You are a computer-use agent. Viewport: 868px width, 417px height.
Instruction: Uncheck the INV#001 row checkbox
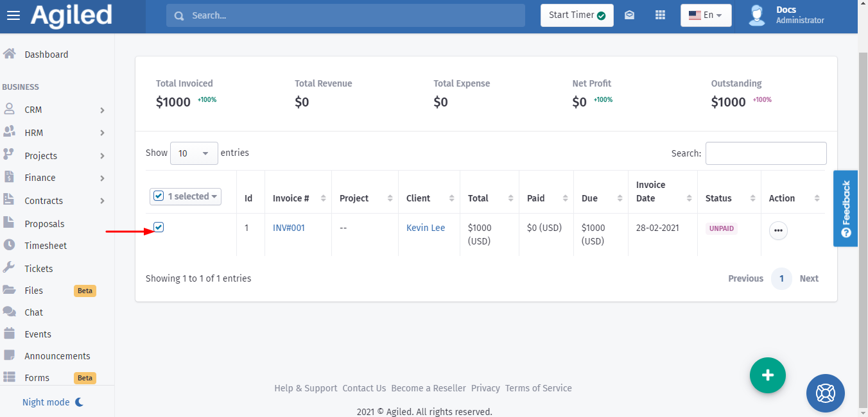click(x=159, y=227)
